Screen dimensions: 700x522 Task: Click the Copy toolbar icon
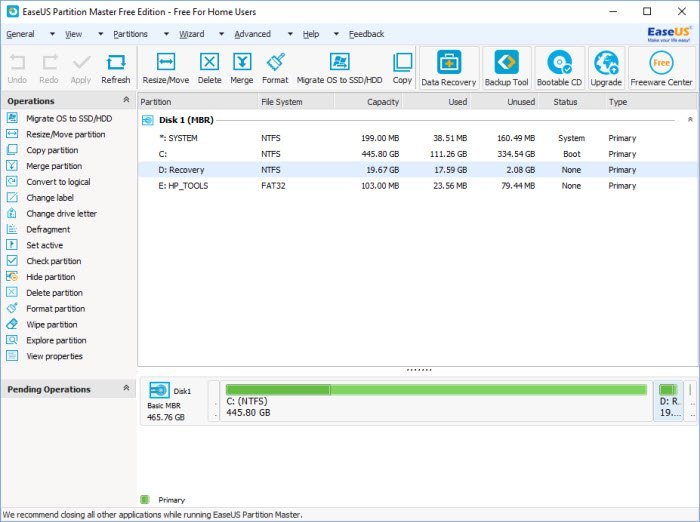(402, 62)
